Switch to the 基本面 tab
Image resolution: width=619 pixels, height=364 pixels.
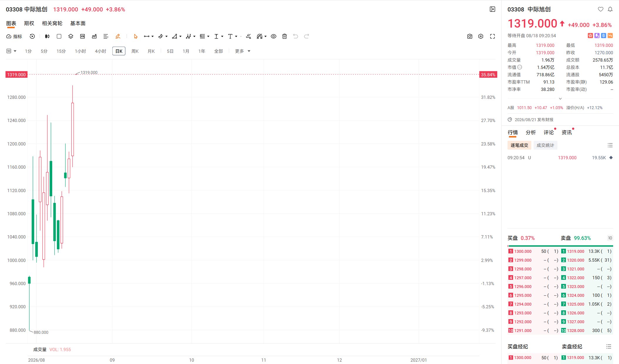[78, 23]
